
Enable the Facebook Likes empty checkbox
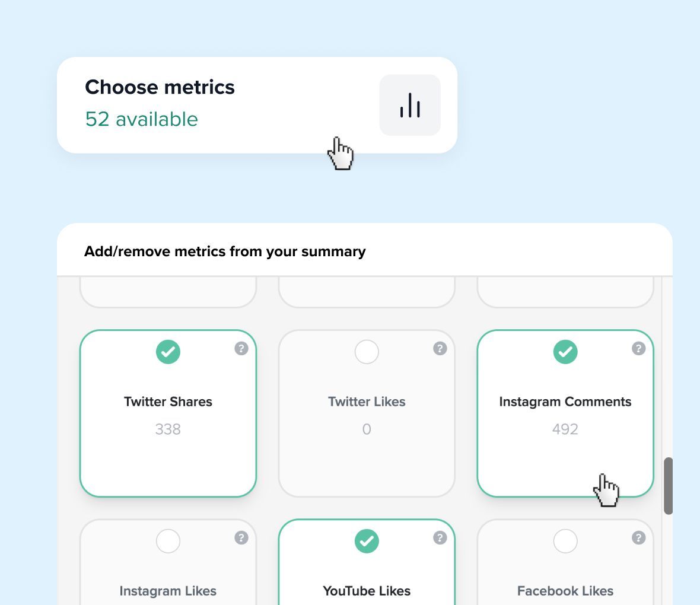click(x=565, y=541)
